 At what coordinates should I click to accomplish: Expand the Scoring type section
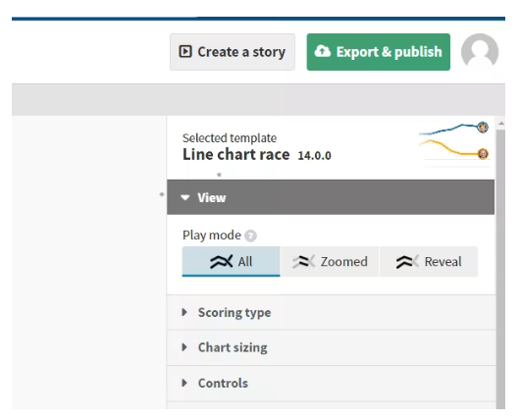332,312
